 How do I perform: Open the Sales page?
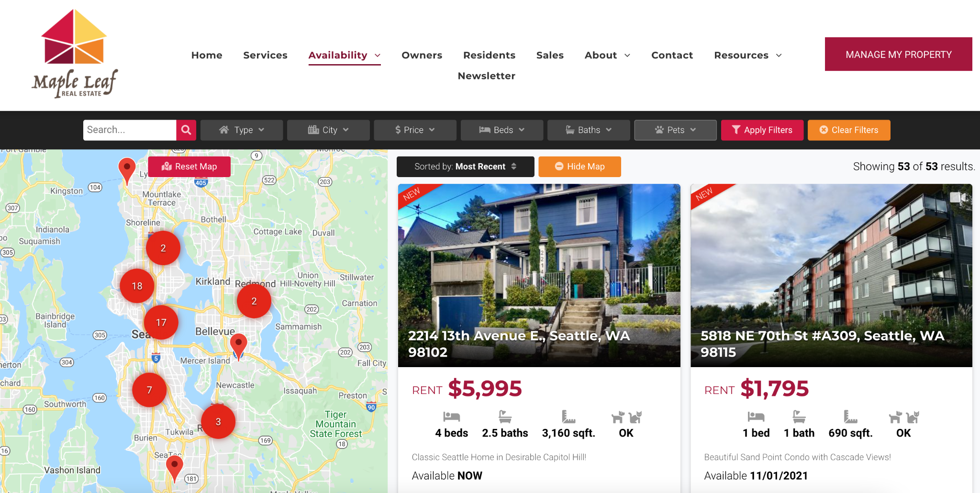[550, 55]
